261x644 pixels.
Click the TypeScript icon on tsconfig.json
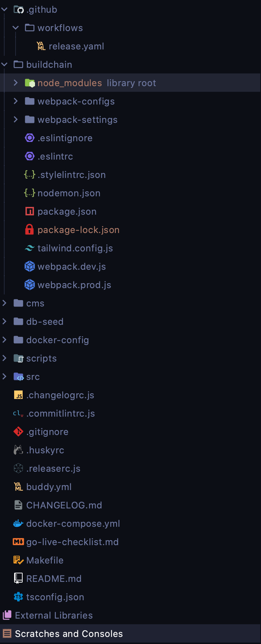[x=18, y=597]
